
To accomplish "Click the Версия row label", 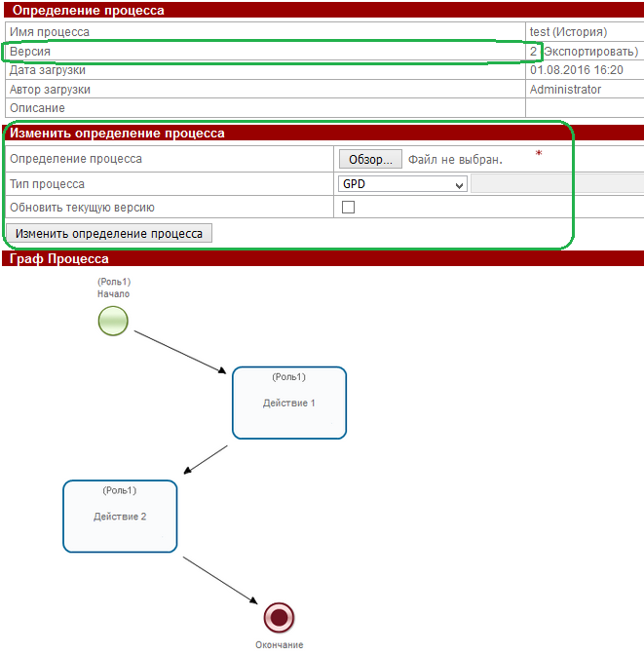I will coord(30,52).
